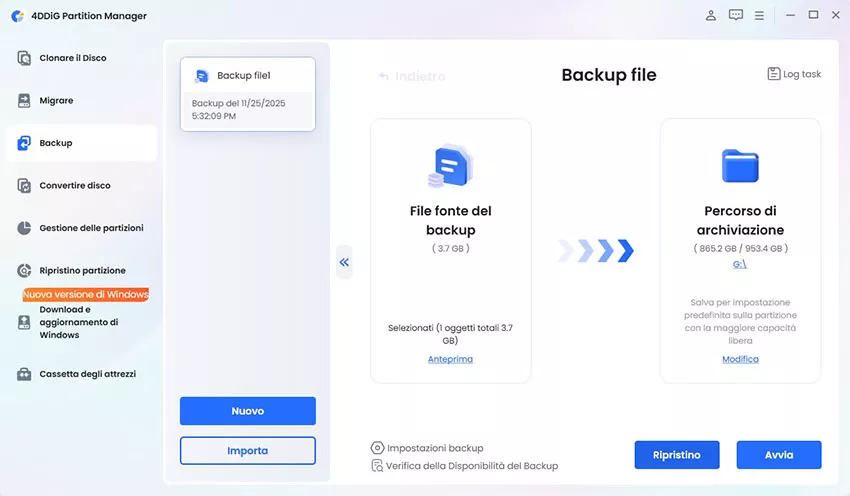Collapse the backup list with double chevron
850x496 pixels.
tap(344, 262)
